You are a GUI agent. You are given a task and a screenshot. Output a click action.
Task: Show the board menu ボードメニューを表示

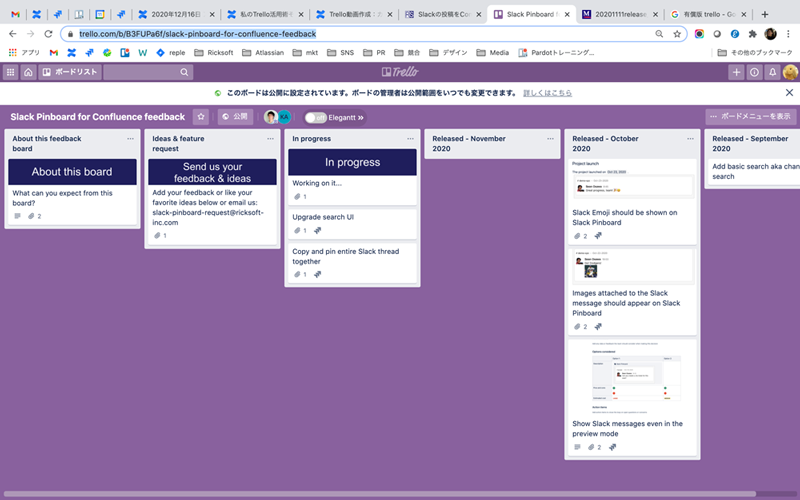tap(750, 116)
